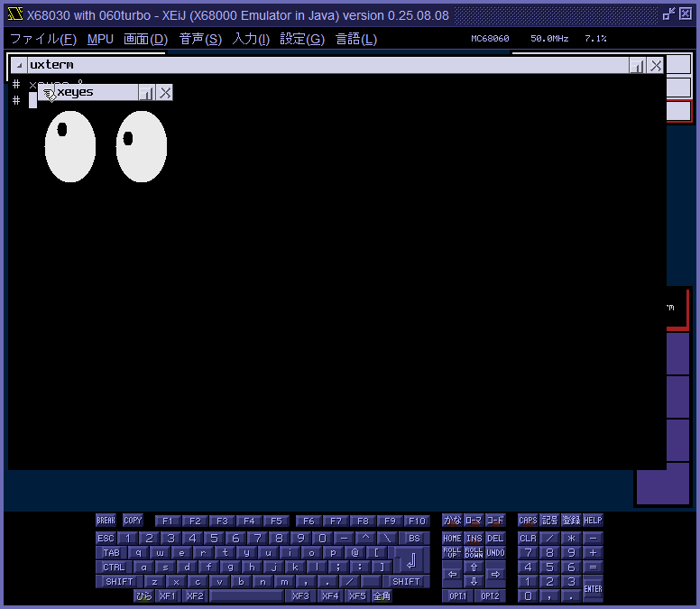Click the DEL key
Screen dimensions: 700x609
pos(495,538)
